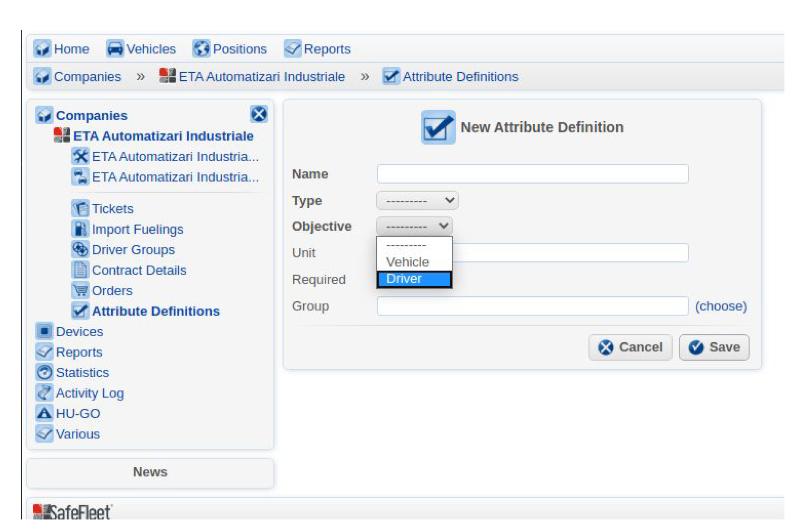The width and height of the screenshot is (790, 532).
Task: Click the Statistics clock icon
Action: (x=44, y=372)
